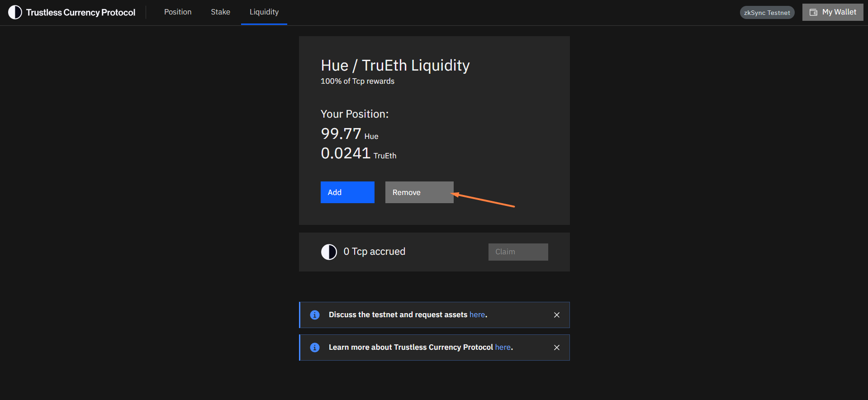Viewport: 868px width, 400px height.
Task: Select the Liquidity tab
Action: [x=264, y=12]
